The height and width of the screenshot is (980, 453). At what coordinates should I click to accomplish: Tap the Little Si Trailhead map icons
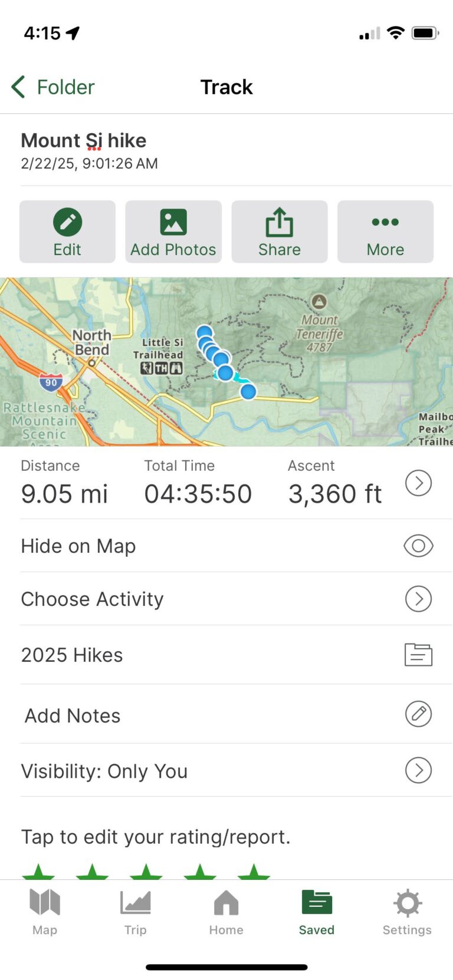[161, 368]
